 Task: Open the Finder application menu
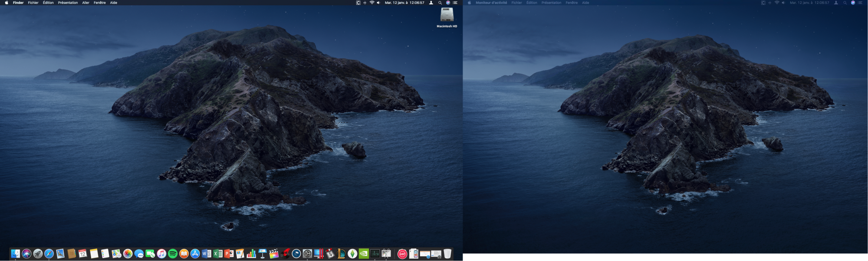pyautogui.click(x=18, y=3)
